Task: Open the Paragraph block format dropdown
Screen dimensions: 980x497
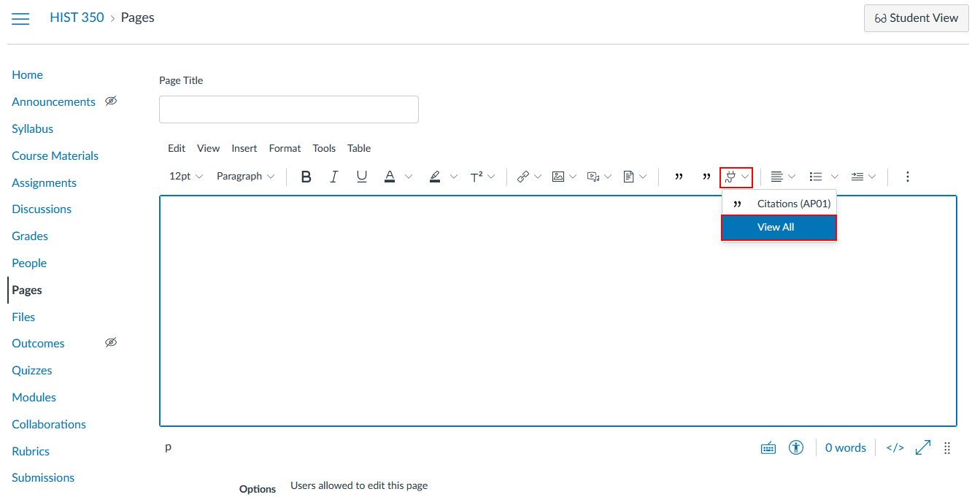Action: tap(245, 177)
